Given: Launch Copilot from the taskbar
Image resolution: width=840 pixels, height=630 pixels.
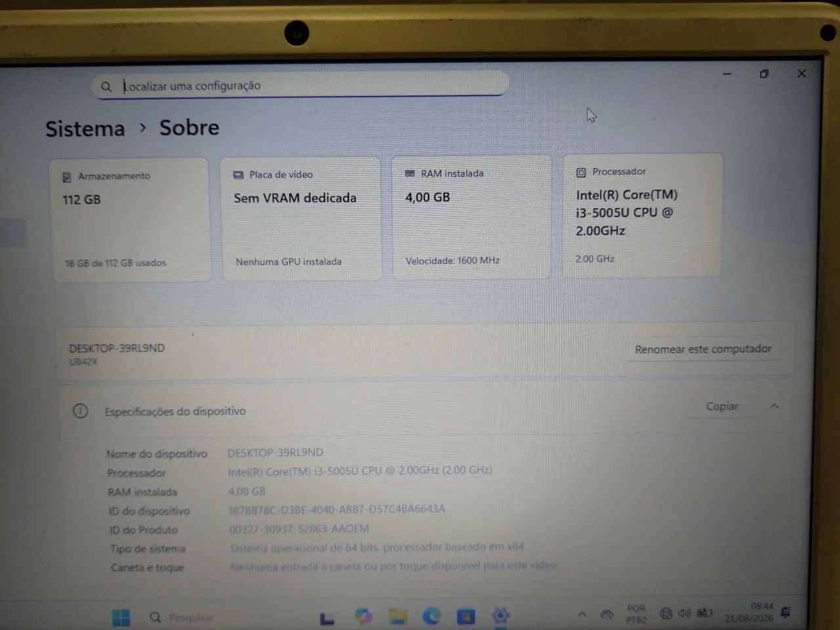Looking at the screenshot, I should click(x=363, y=616).
